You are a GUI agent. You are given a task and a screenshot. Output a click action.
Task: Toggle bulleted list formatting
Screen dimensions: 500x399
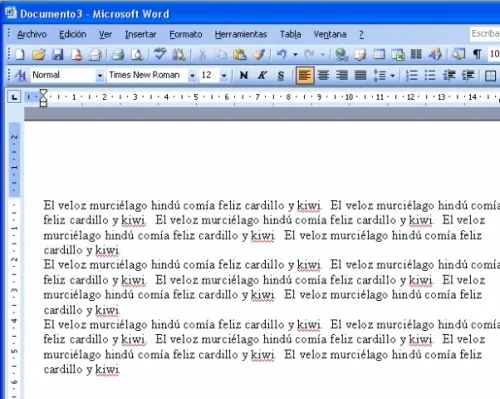pyautogui.click(x=430, y=75)
